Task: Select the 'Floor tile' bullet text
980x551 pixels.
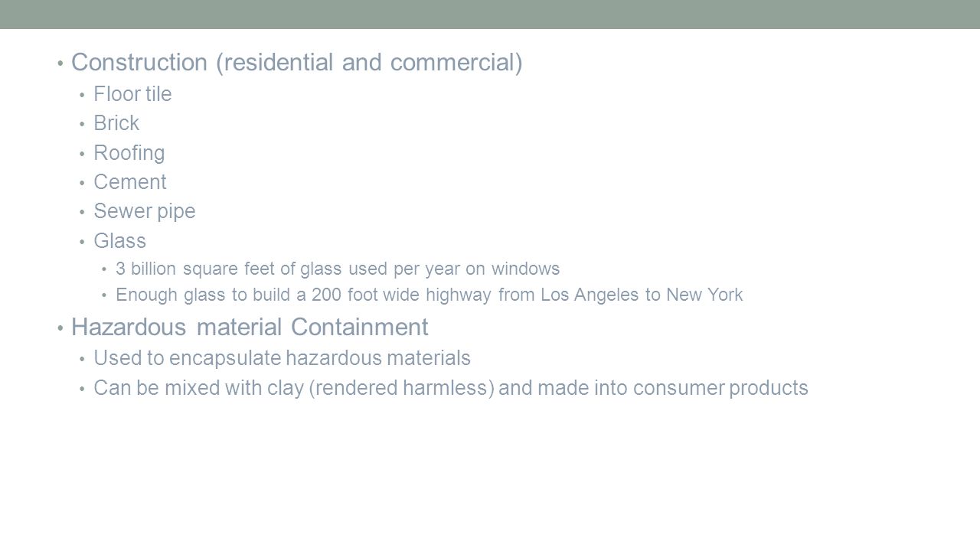Action: tap(132, 94)
